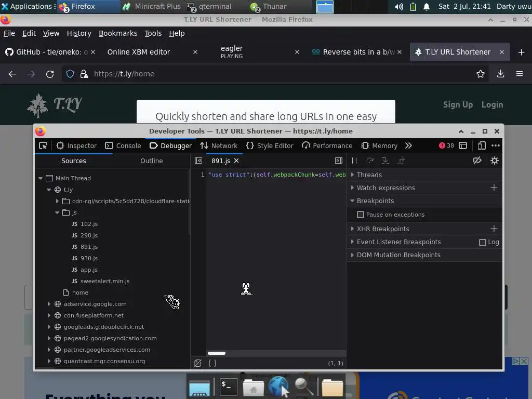Image resolution: width=532 pixels, height=399 pixels.
Task: Click the Step Over icon
Action: click(370, 161)
